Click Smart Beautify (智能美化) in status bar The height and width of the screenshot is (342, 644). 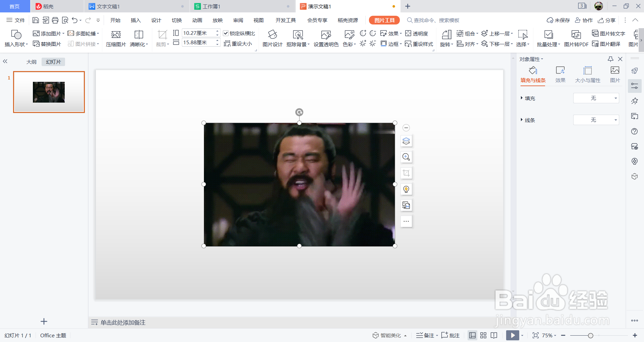pos(389,335)
